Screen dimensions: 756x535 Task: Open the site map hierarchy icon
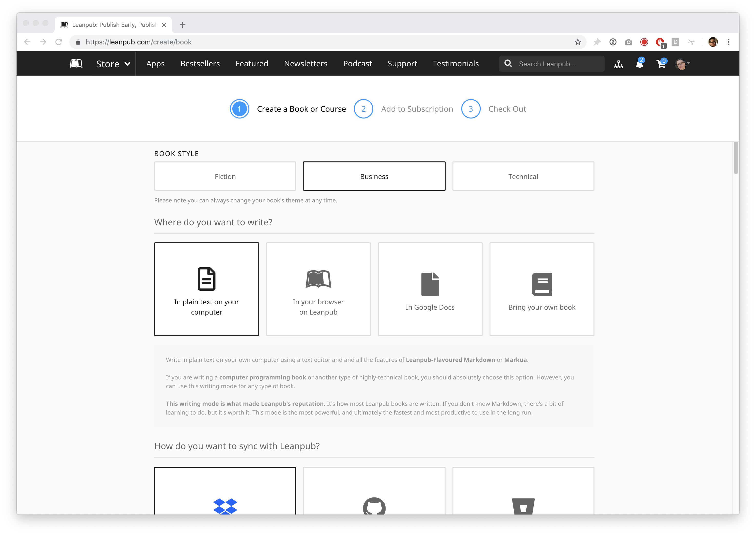click(x=619, y=64)
